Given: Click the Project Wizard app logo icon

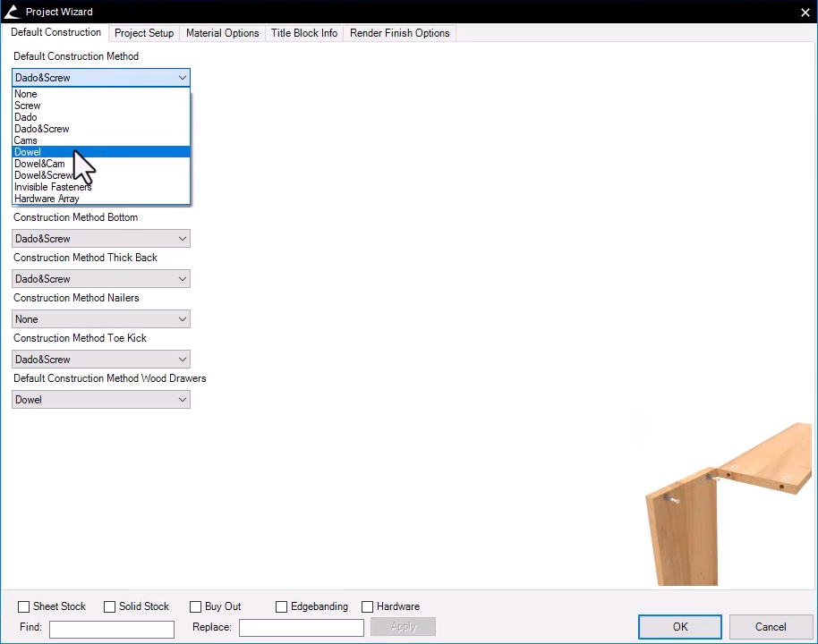Looking at the screenshot, I should click(x=12, y=12).
